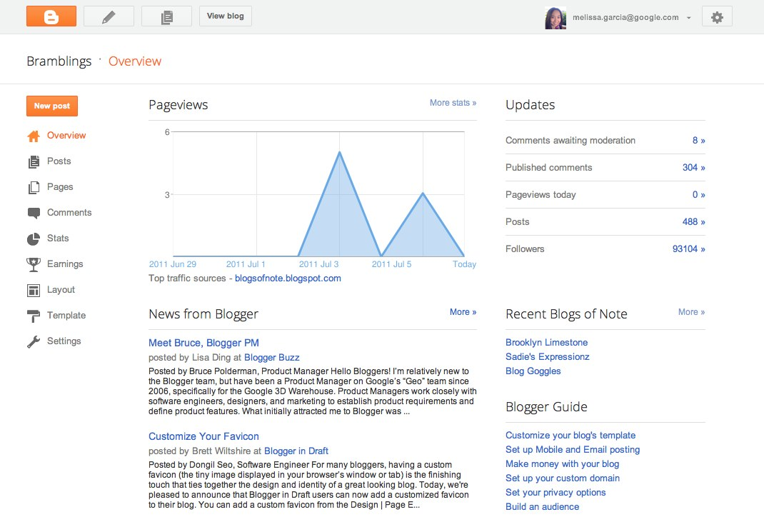764x532 pixels.
Task: Open the gear settings menu
Action: tap(717, 17)
